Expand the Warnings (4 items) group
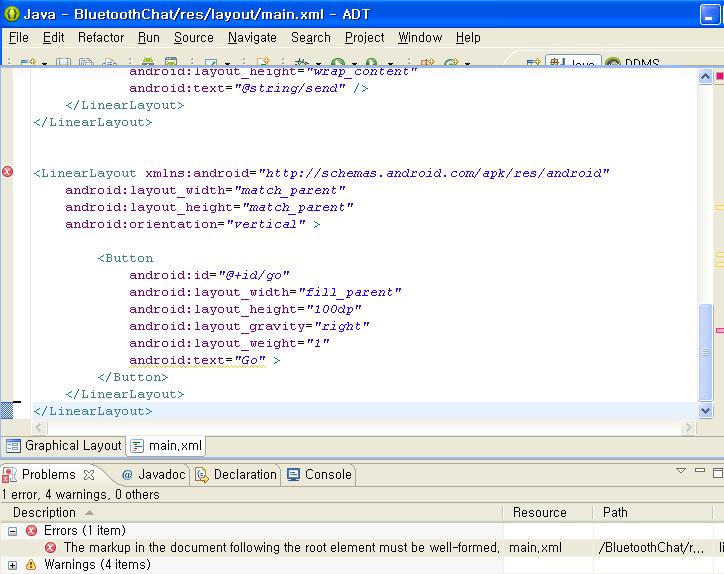Screen dimensions: 724x574 [x=12, y=565]
